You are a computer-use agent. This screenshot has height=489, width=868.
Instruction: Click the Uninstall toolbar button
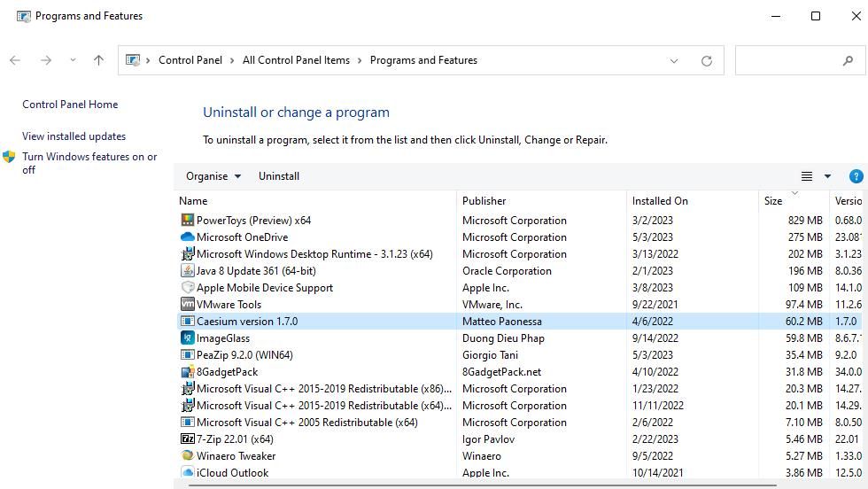[279, 176]
